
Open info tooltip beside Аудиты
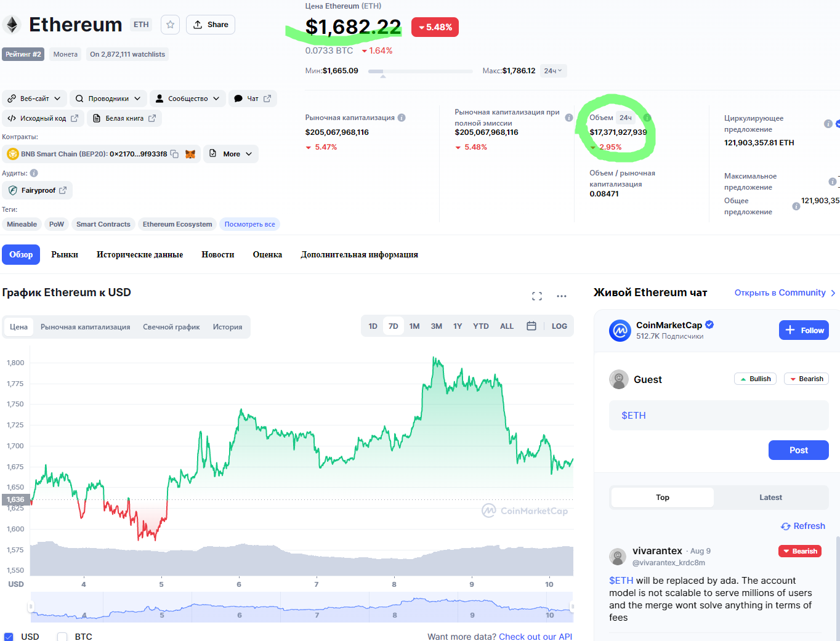34,173
